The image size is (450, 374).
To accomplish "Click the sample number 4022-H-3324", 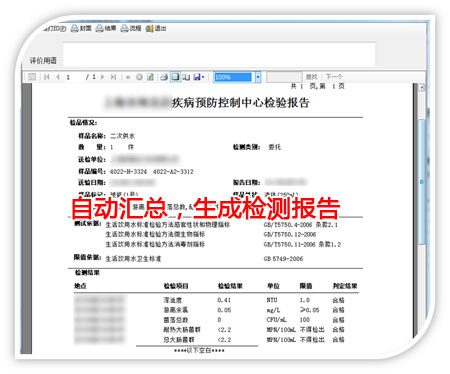I will pyautogui.click(x=128, y=172).
